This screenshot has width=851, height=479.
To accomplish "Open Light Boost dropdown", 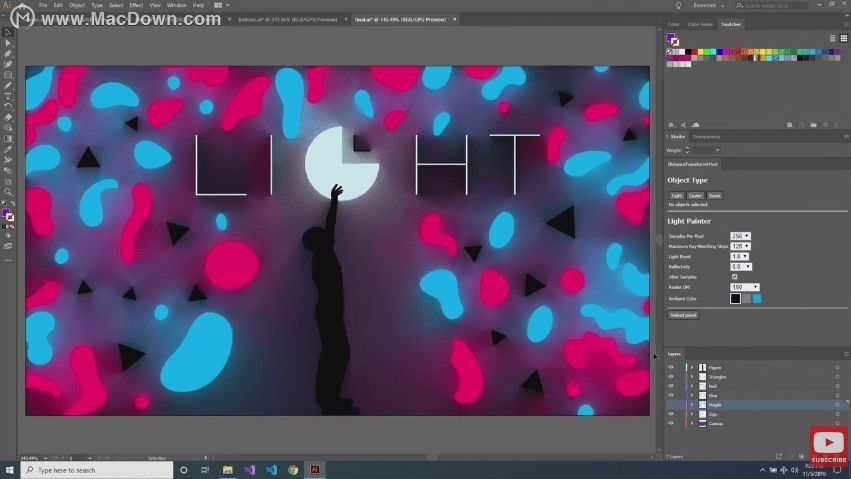I will click(739, 257).
